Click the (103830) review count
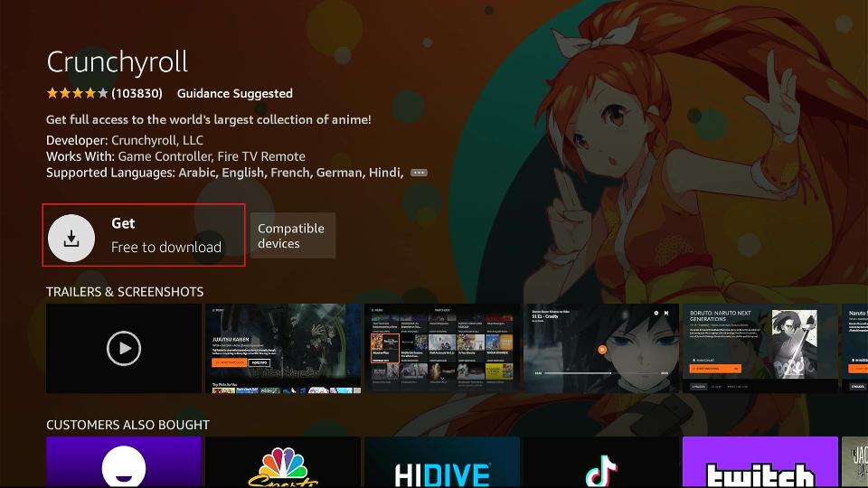The width and height of the screenshot is (868, 488). pos(137,93)
